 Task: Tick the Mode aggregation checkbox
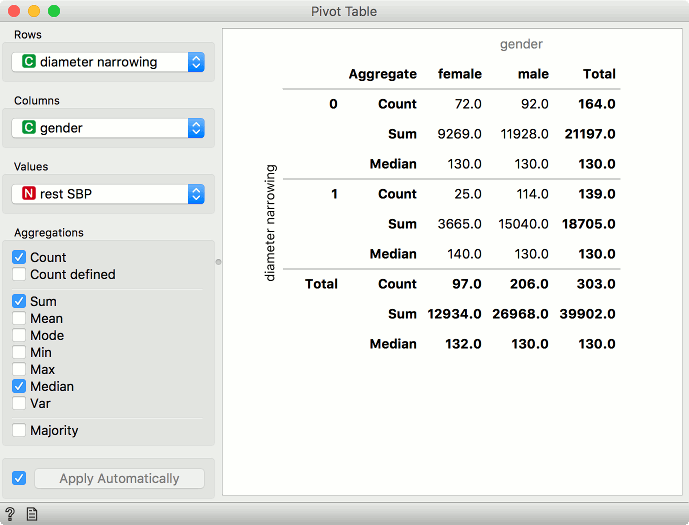point(20,336)
